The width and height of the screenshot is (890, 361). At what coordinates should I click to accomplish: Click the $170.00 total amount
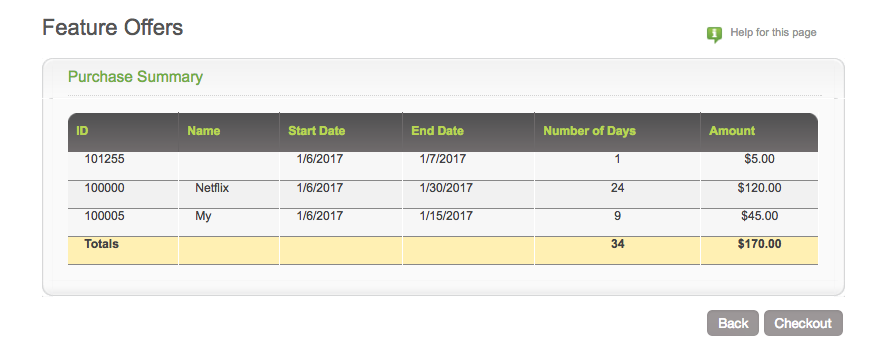coord(759,244)
